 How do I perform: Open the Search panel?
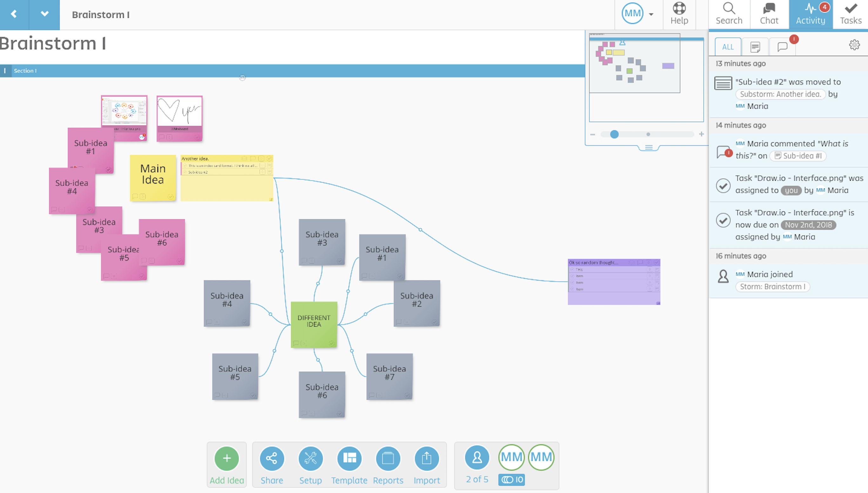(729, 14)
